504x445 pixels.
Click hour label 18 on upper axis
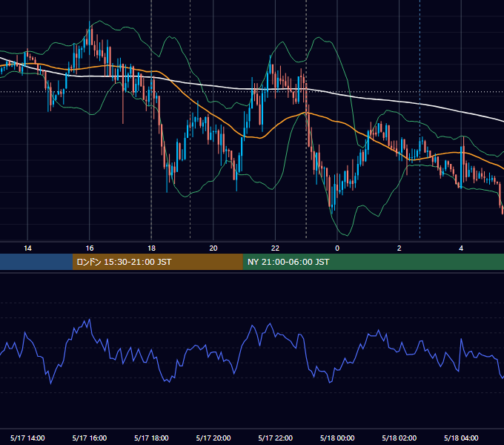click(x=151, y=248)
